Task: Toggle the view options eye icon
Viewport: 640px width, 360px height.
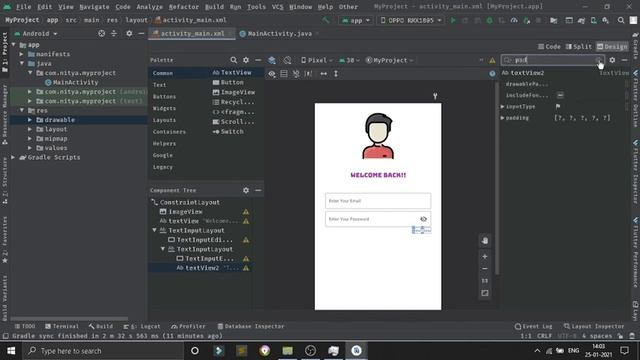Action: pos(272,74)
